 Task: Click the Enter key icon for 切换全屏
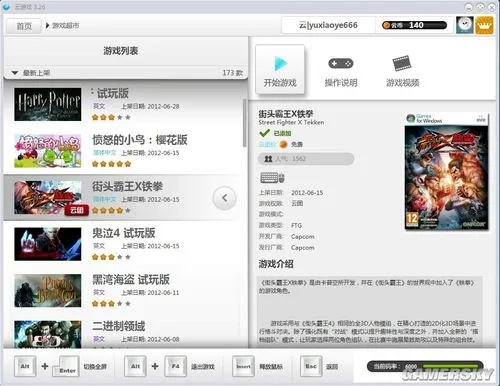67,367
